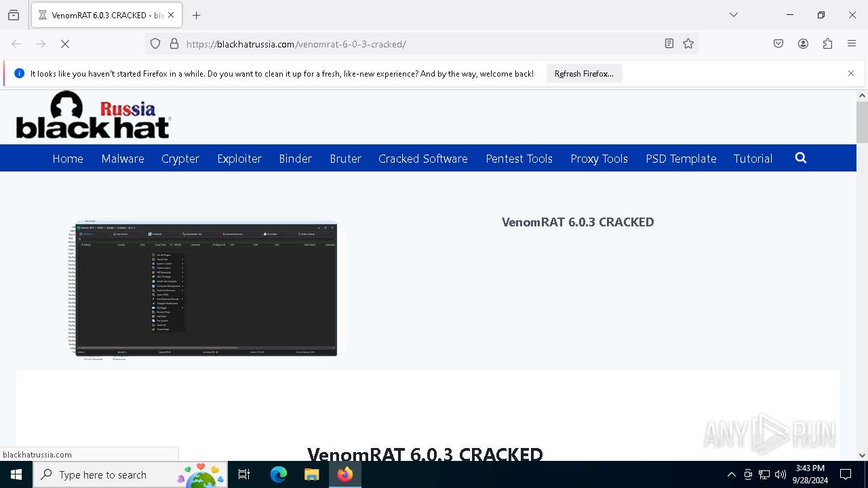The height and width of the screenshot is (488, 868).
Task: Launch Microsoft Edge from the taskbar
Action: (x=279, y=474)
